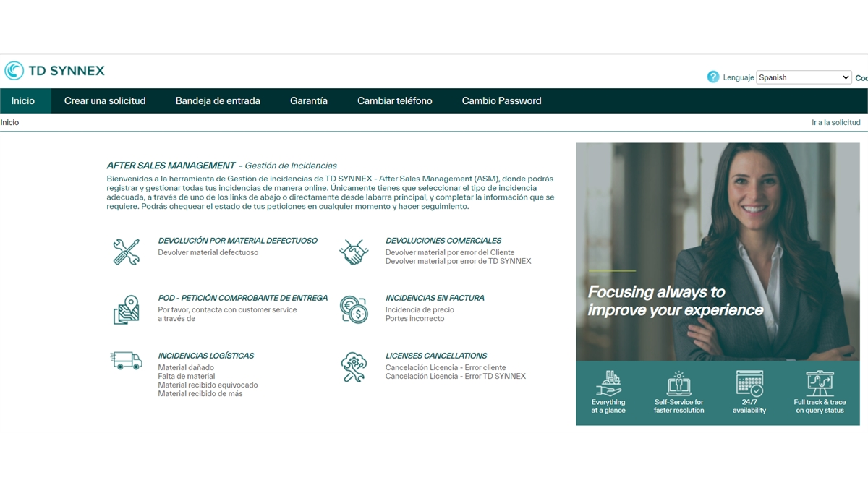Click the Lenguaje label text

[x=739, y=77]
